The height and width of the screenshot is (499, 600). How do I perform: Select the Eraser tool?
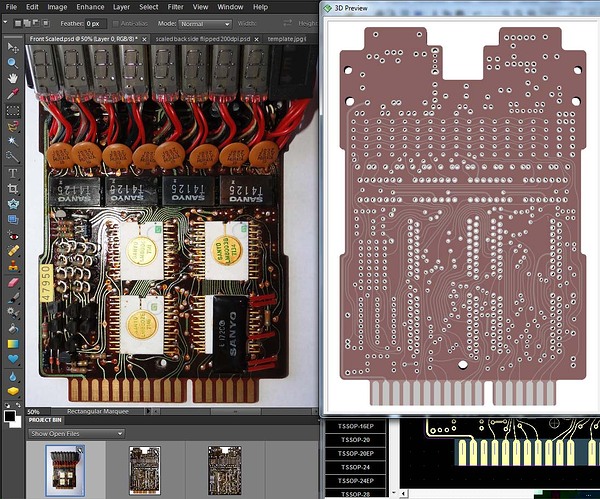point(13,282)
